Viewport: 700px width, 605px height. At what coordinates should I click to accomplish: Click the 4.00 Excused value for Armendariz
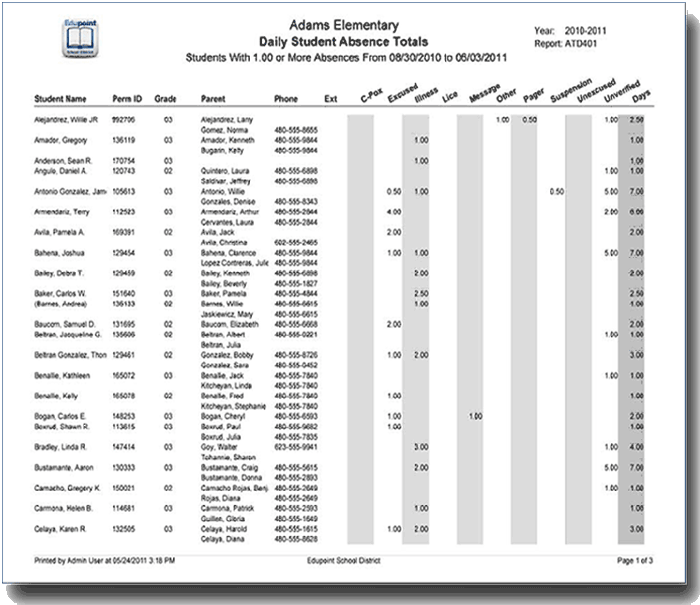[394, 212]
